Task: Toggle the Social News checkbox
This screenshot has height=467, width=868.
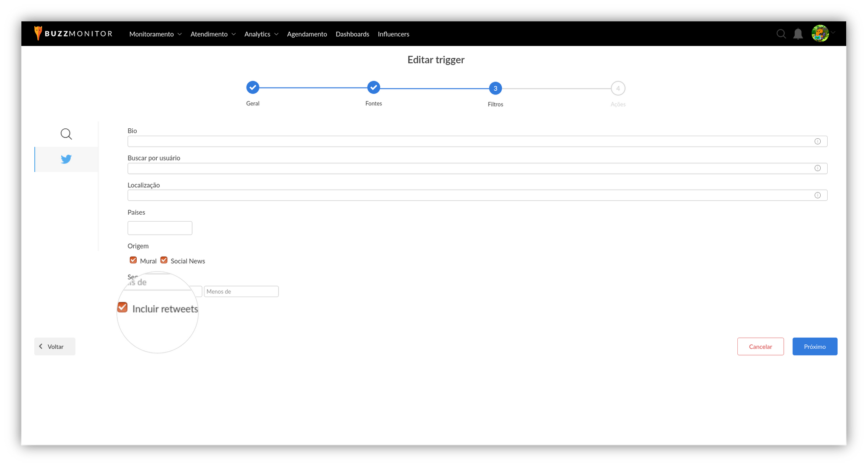Action: (164, 260)
